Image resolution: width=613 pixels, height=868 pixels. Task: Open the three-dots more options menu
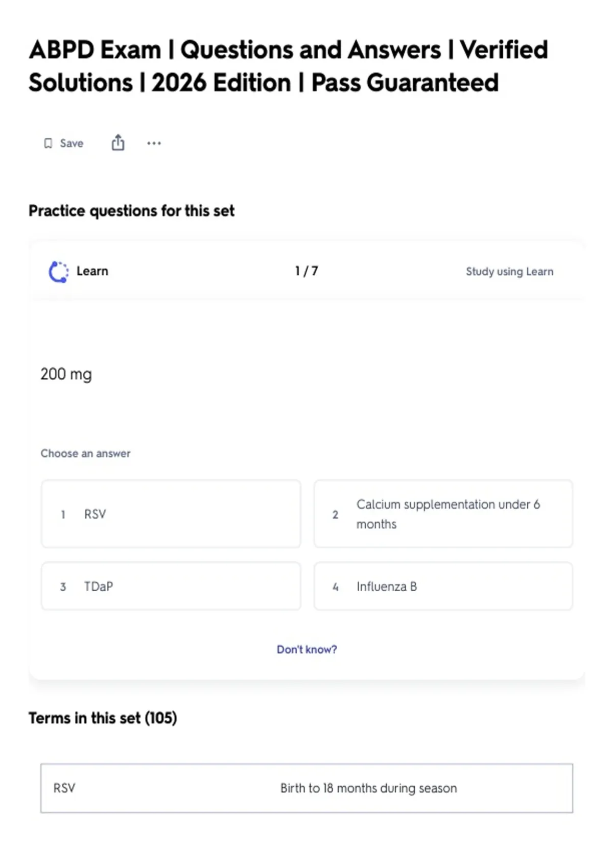(x=154, y=143)
